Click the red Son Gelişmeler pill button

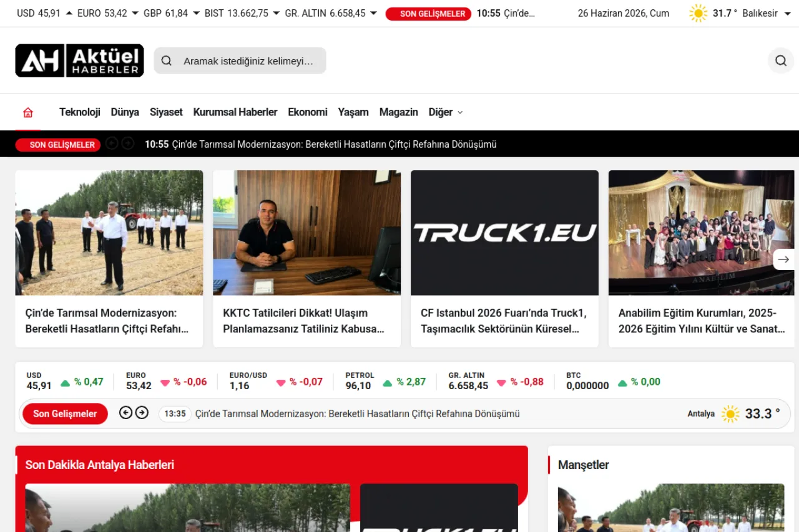(65, 414)
